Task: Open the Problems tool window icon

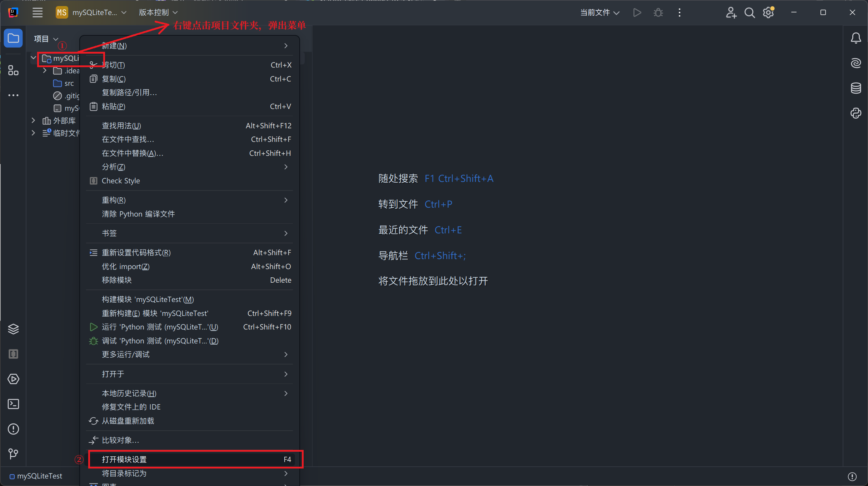Action: [x=13, y=429]
